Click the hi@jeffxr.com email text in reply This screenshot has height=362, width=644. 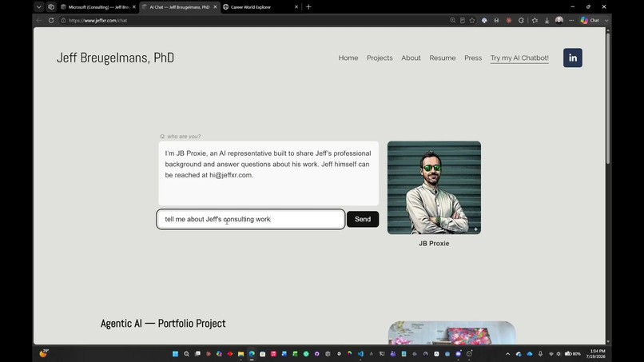tap(230, 175)
